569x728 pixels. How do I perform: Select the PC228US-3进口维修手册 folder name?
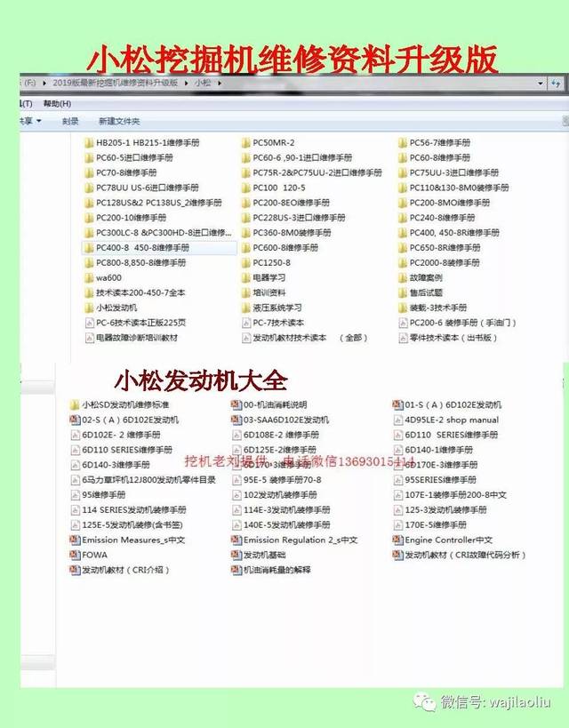[x=299, y=218]
